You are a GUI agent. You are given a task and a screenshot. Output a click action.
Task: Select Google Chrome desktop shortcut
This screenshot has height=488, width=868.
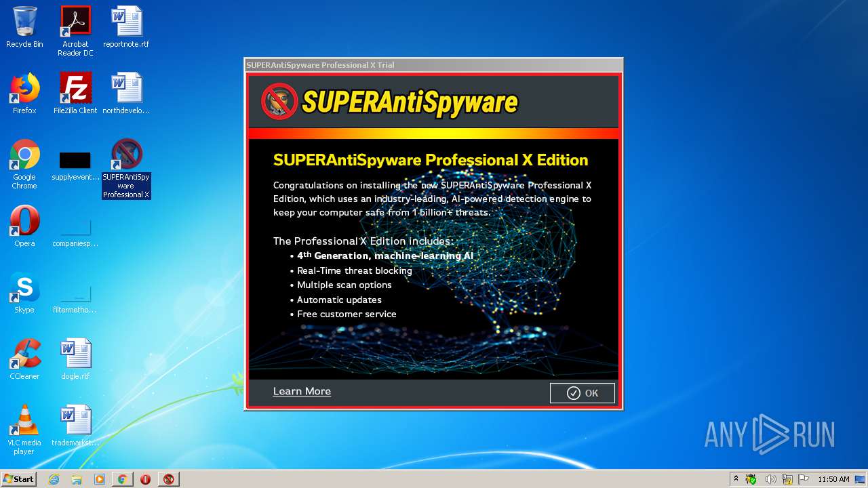click(x=24, y=164)
